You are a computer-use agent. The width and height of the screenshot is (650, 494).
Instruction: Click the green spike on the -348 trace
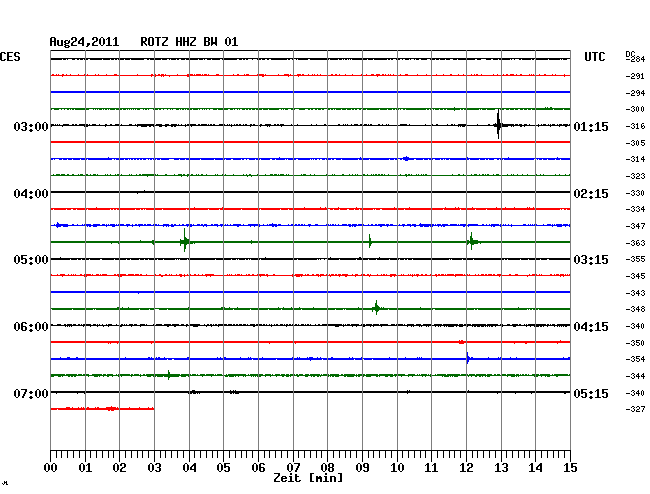376,308
